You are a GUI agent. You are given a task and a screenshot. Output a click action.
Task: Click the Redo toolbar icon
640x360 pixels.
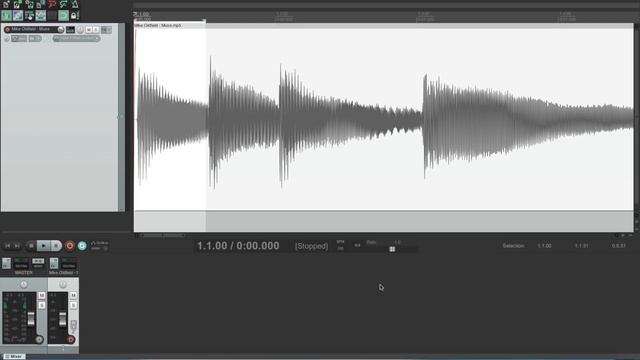pos(63,5)
